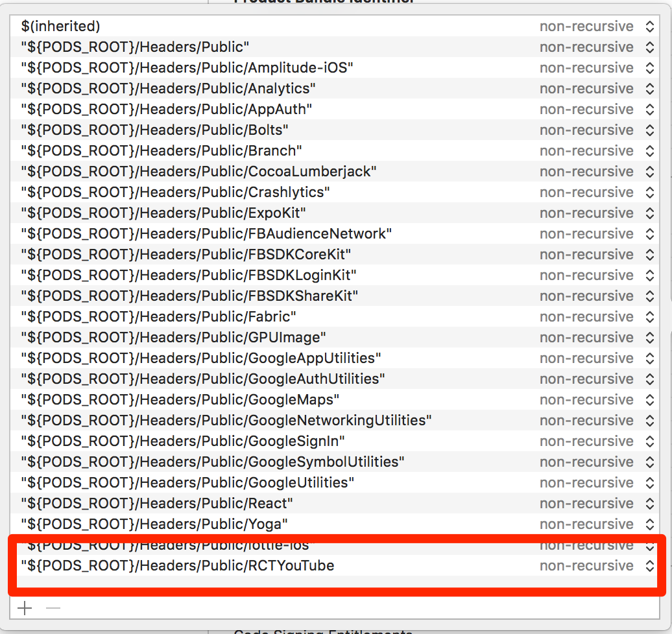The image size is (672, 634).
Task: Select the Headers/Public/RCTYouTube path entry
Action: tap(178, 566)
